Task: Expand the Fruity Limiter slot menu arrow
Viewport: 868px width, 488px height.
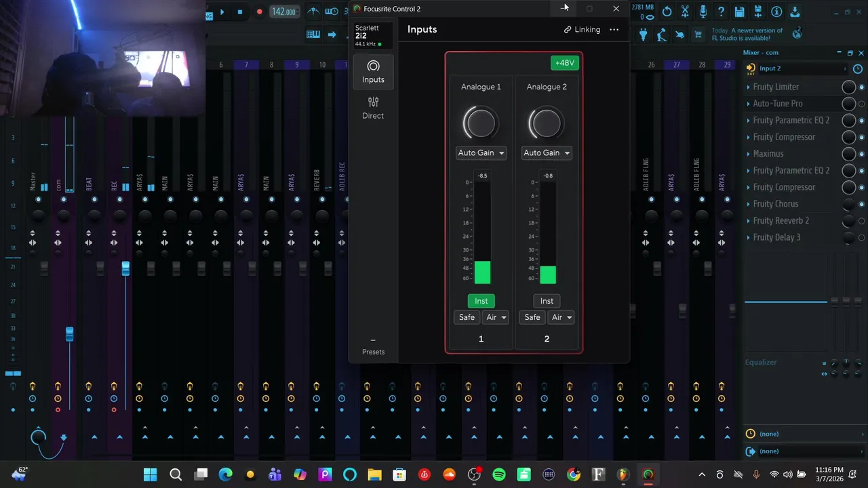Action: (x=748, y=87)
